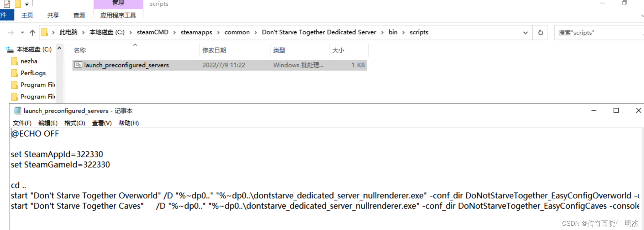Screen dimensions: 644x230
Task: Click the up-one-level arrow in Explorer
Action: point(32,33)
